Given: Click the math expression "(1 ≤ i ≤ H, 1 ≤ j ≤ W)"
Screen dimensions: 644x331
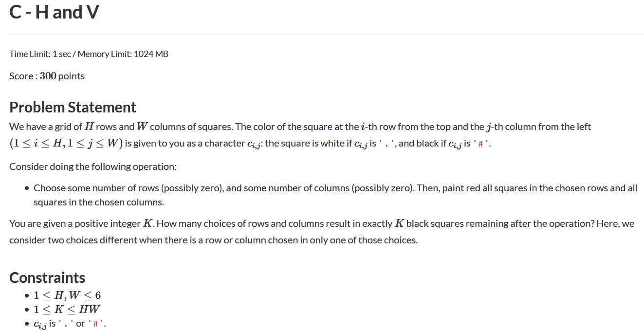Looking at the screenshot, I should (x=66, y=144).
